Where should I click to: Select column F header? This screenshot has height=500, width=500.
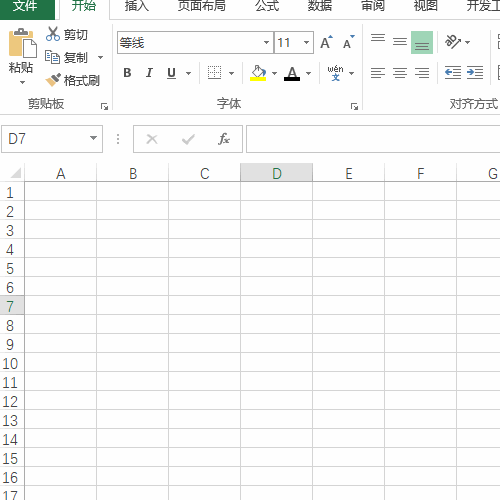(x=421, y=173)
